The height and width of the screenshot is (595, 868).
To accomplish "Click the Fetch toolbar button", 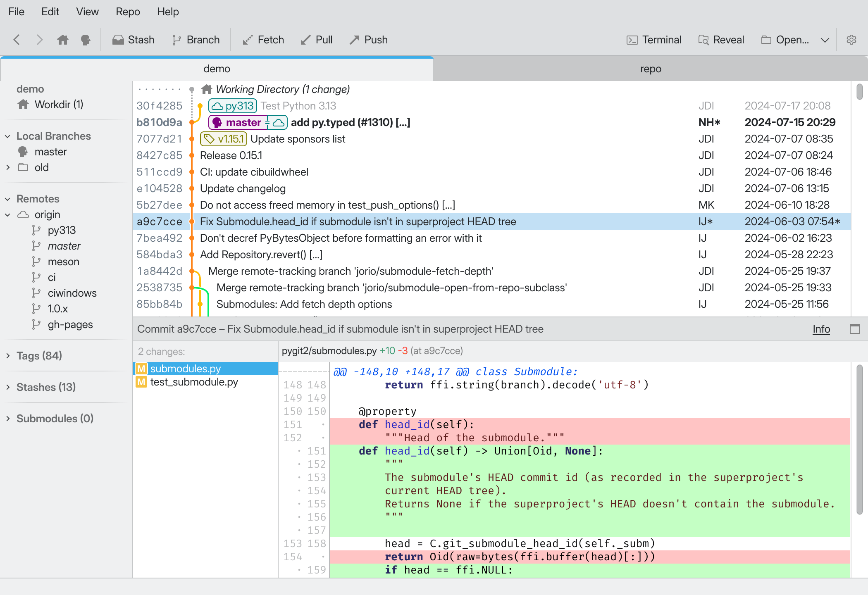I will coord(263,40).
